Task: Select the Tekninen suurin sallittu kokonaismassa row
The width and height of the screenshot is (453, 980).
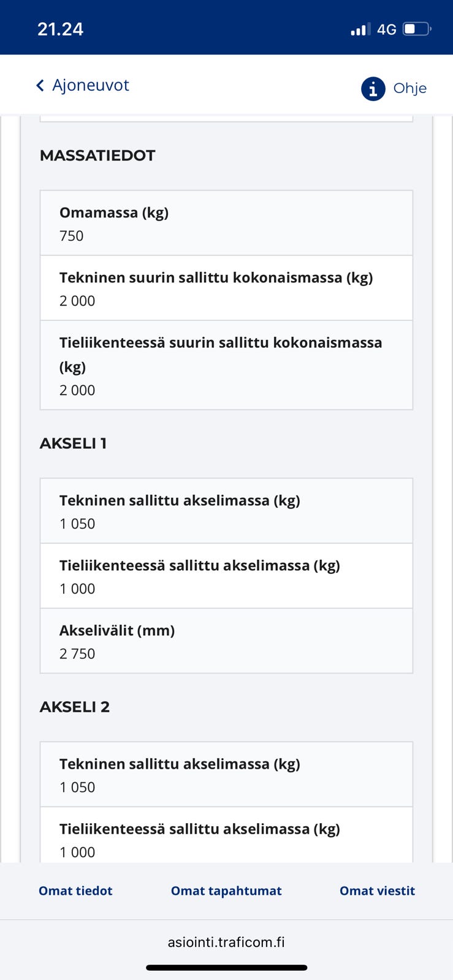Action: tap(226, 288)
